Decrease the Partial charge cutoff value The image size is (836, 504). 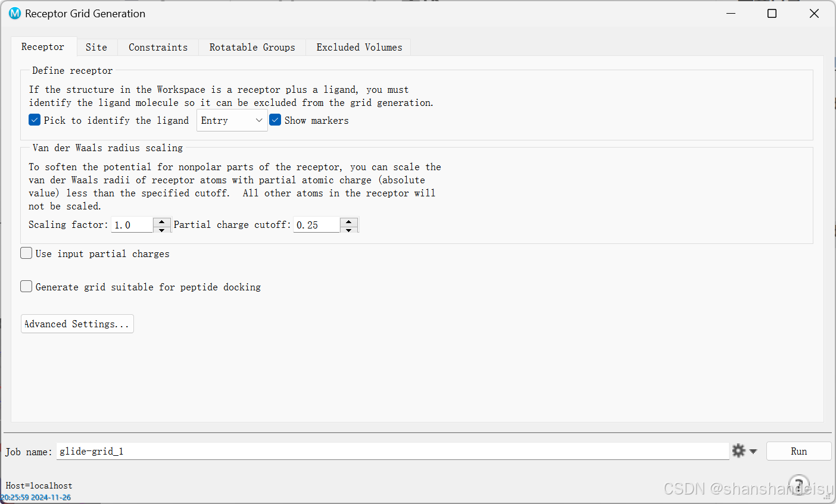[349, 229]
